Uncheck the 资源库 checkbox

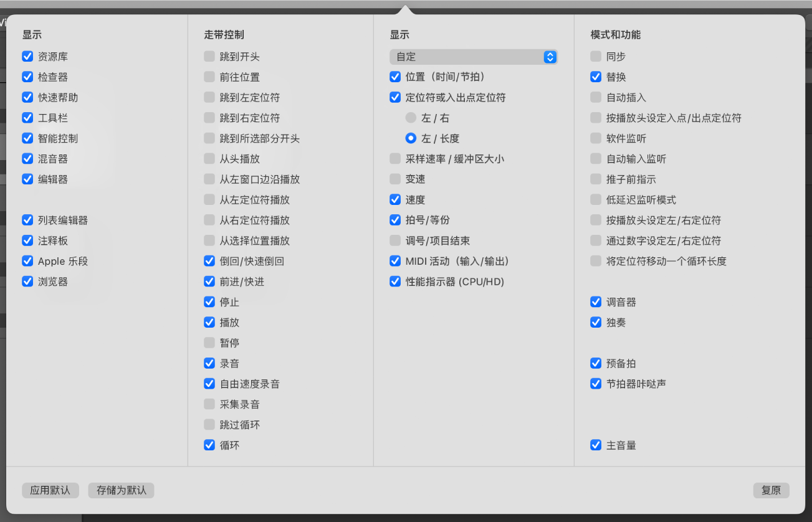point(27,57)
